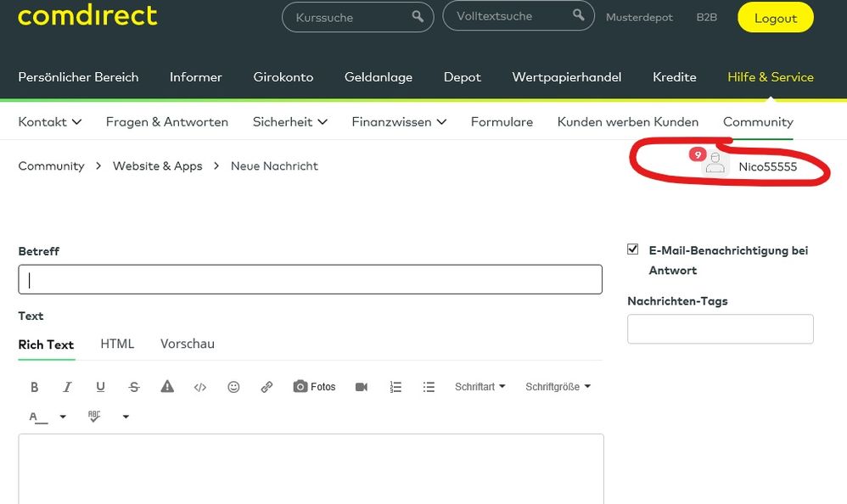Expand the Finanzwissen submenu
847x504 pixels.
coord(399,122)
